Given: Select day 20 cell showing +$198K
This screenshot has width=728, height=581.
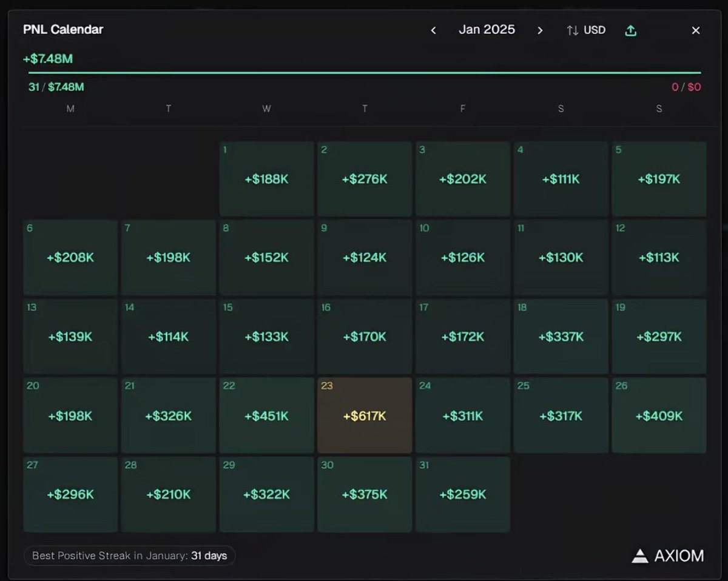Looking at the screenshot, I should click(x=70, y=415).
